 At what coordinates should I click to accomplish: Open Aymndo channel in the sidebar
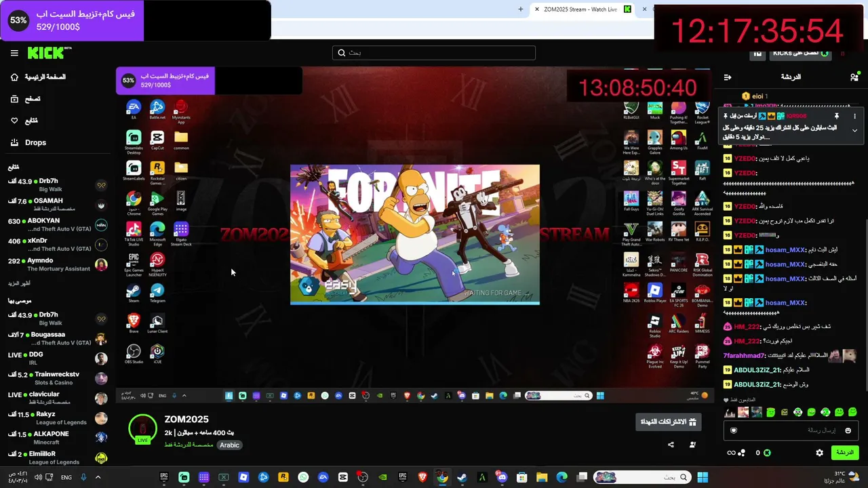coord(58,264)
